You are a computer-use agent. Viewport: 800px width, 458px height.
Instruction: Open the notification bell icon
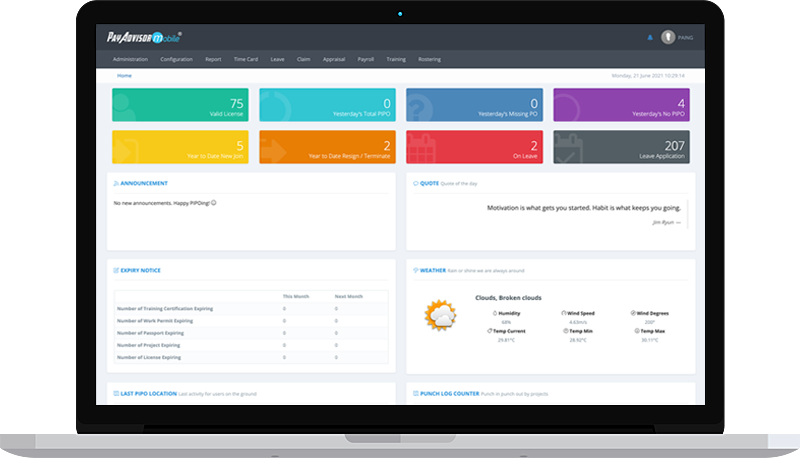[650, 38]
